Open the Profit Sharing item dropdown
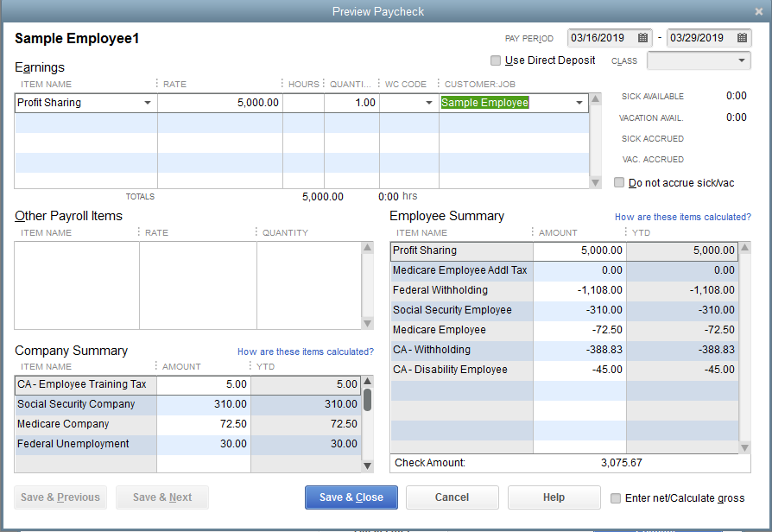772x532 pixels. point(148,102)
